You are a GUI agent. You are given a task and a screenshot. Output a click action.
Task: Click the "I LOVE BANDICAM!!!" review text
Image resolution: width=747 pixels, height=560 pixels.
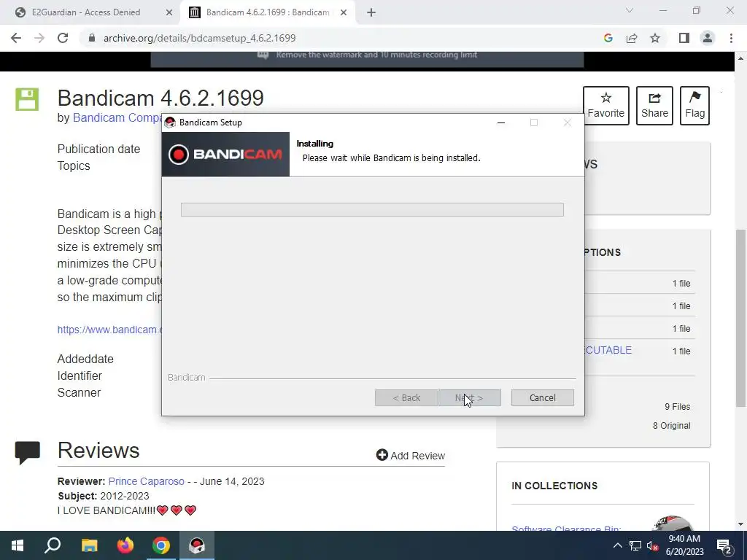(107, 510)
